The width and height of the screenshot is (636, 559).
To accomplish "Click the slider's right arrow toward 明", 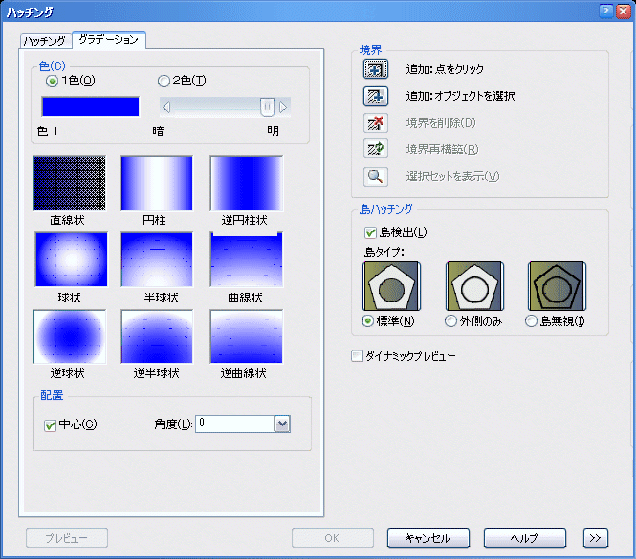I will [283, 107].
